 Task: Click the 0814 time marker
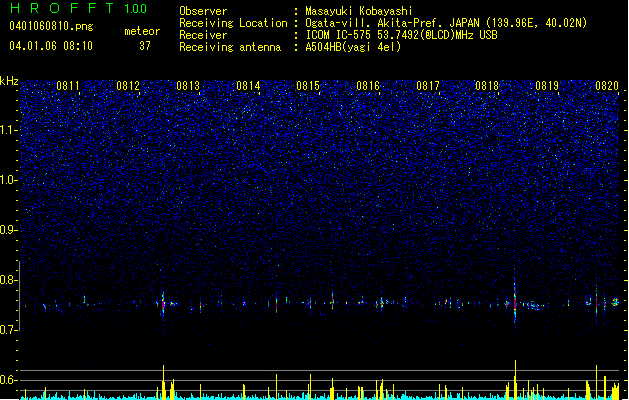coord(248,86)
